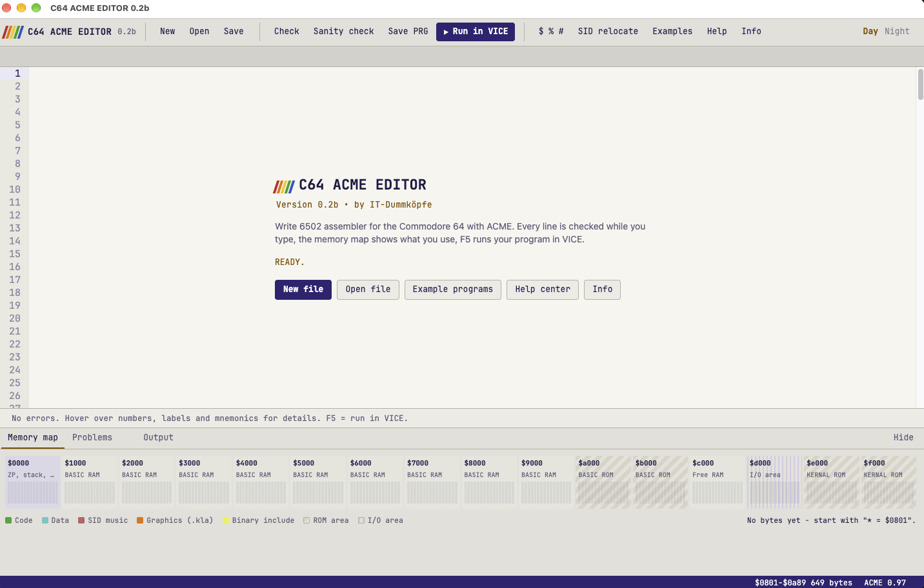
Task: Click the orange Graphics (.kla) legend swatch
Action: 140,520
